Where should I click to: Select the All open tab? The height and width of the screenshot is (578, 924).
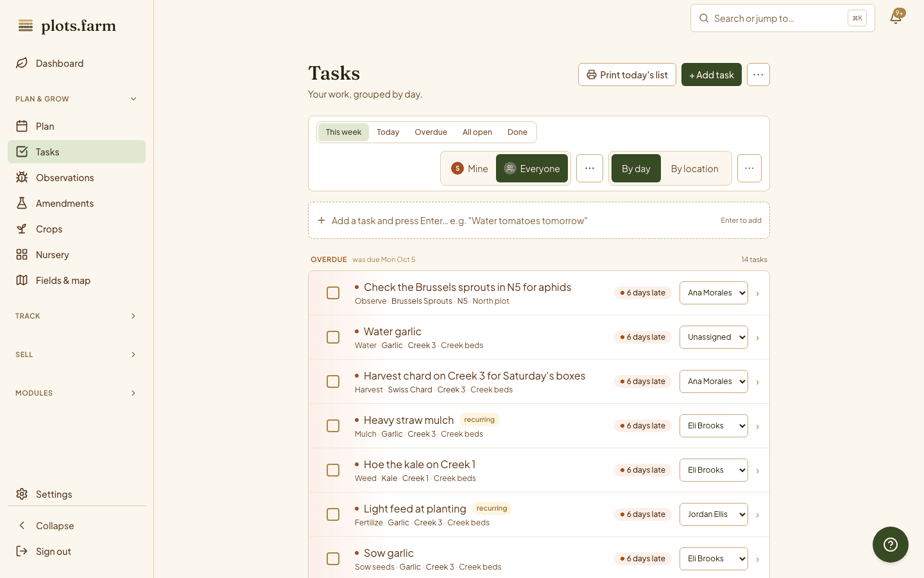click(x=477, y=132)
